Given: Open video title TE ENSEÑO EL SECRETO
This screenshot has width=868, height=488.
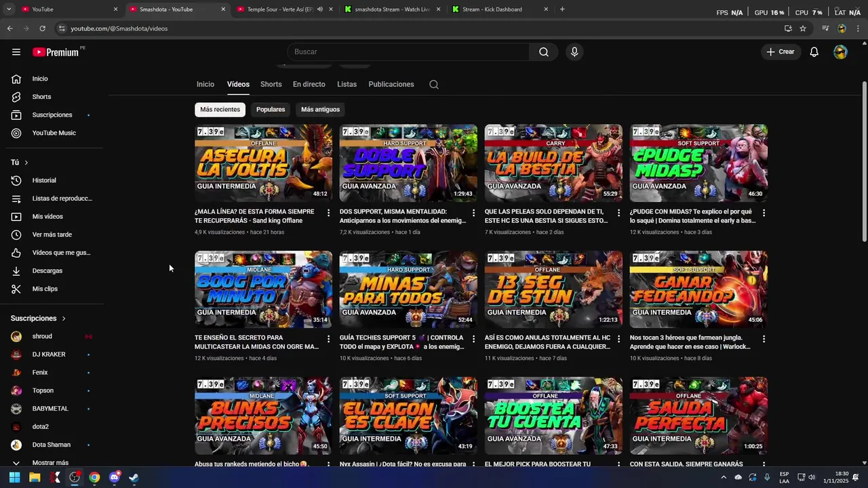Looking at the screenshot, I should pyautogui.click(x=256, y=342).
